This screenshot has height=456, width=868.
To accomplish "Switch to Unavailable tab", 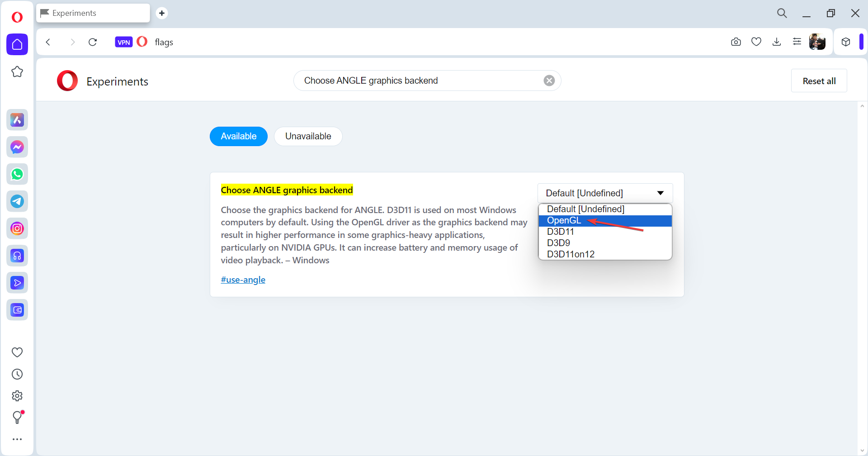I will pyautogui.click(x=308, y=136).
